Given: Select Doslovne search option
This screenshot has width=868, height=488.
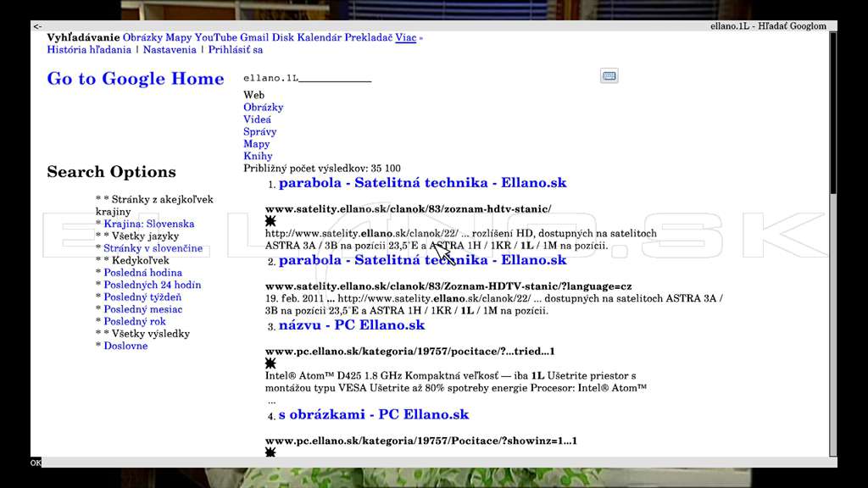Looking at the screenshot, I should [125, 346].
